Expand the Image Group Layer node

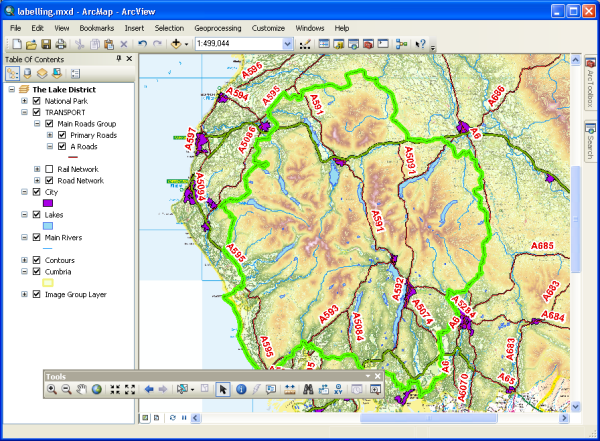(x=24, y=295)
